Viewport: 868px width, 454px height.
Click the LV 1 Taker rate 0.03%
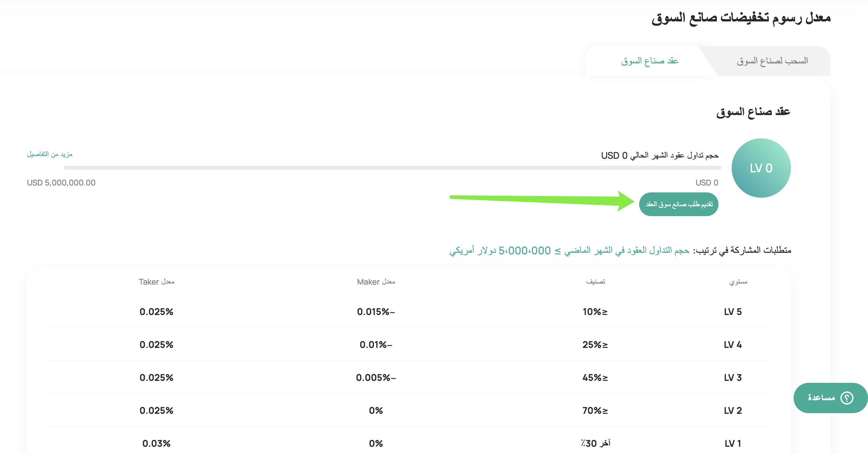(x=156, y=443)
